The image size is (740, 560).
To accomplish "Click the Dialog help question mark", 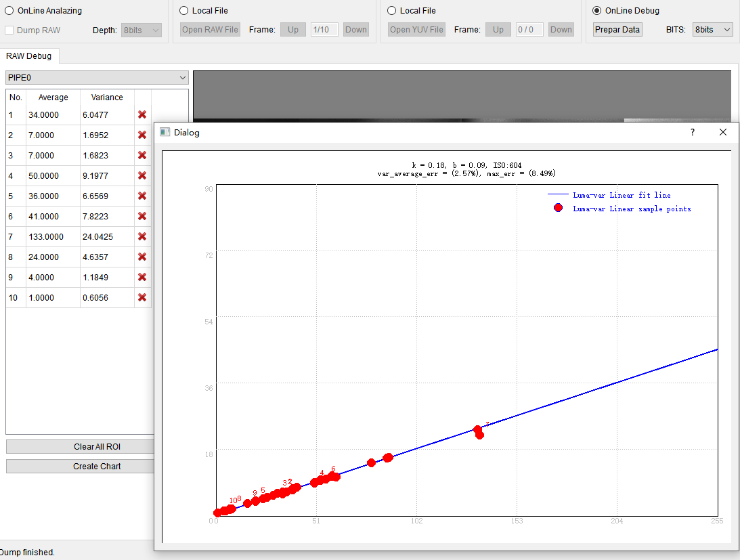I will coord(692,132).
